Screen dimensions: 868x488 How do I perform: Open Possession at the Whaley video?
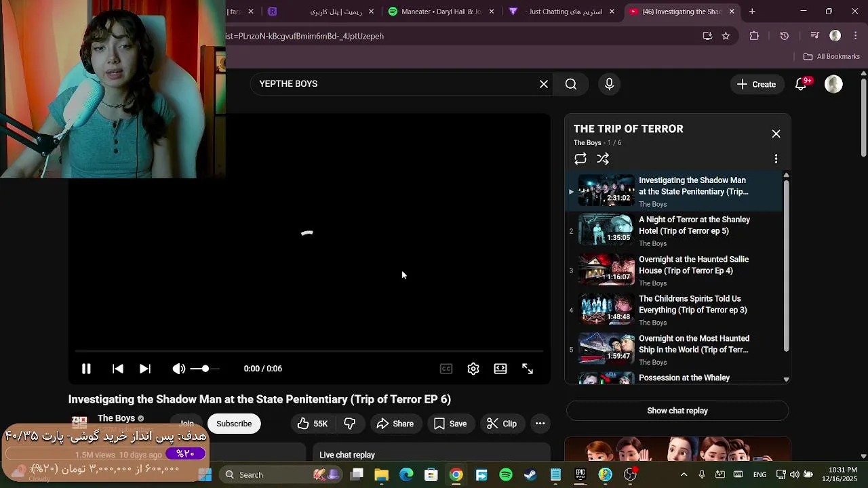pyautogui.click(x=673, y=378)
